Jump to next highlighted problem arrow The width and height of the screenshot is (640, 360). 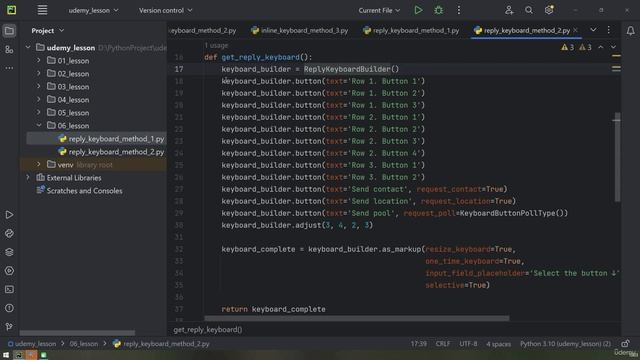point(613,47)
